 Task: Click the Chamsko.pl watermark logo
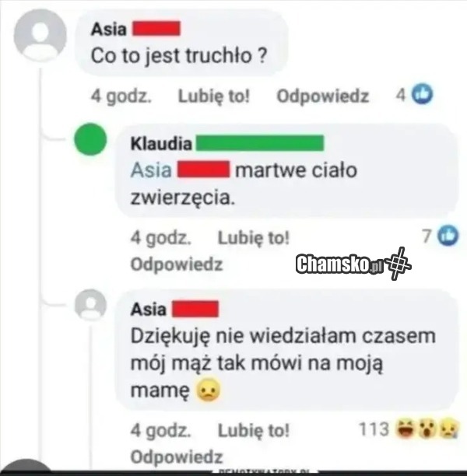(353, 264)
